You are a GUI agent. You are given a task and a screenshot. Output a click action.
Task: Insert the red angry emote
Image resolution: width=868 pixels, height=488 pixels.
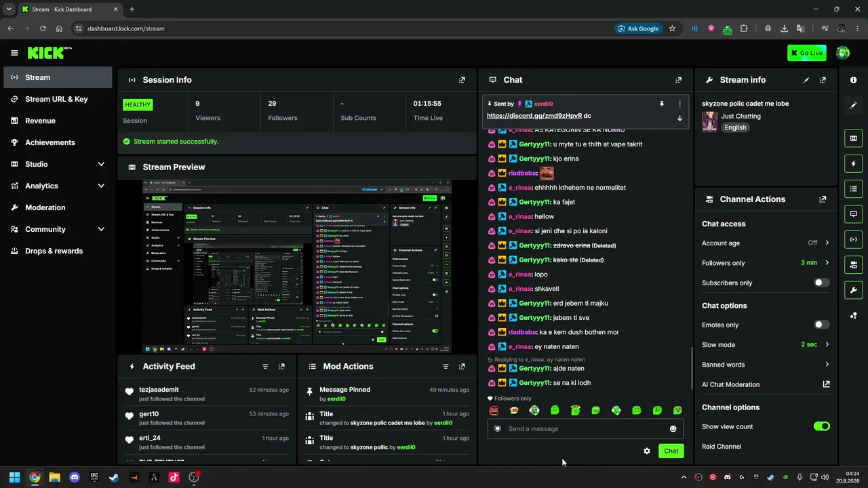pos(494,411)
